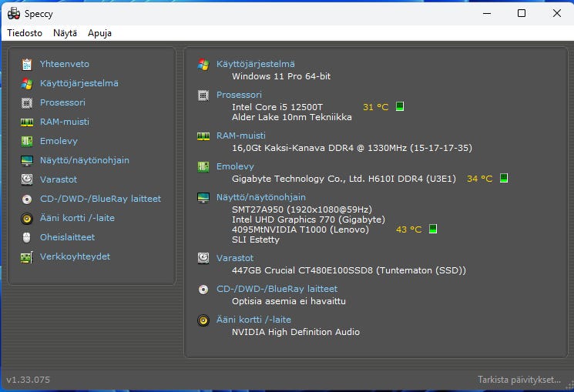Screen dimensions: 574x392
Task: Click the Yhteenveto clipboard icon in sidebar
Action: click(x=27, y=65)
